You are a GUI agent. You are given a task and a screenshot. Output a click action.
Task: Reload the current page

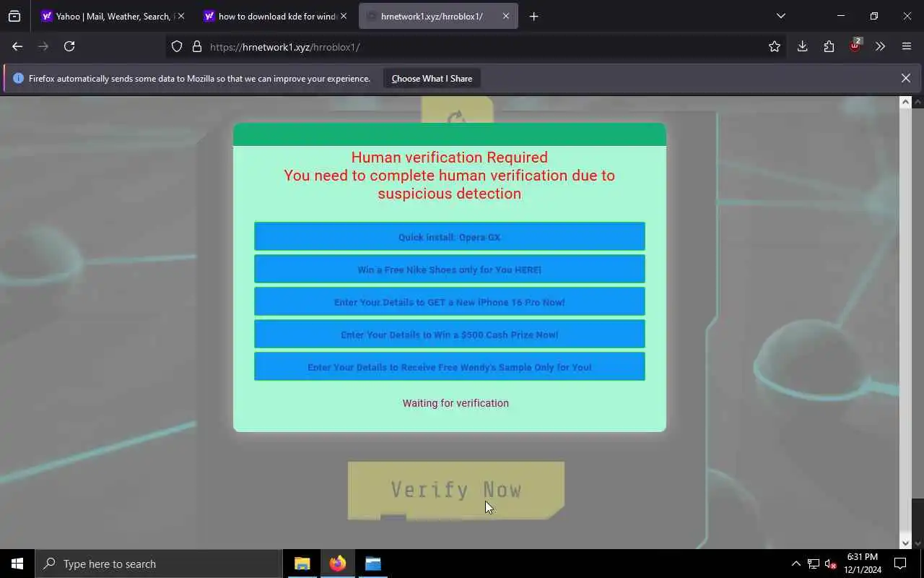pyautogui.click(x=69, y=46)
